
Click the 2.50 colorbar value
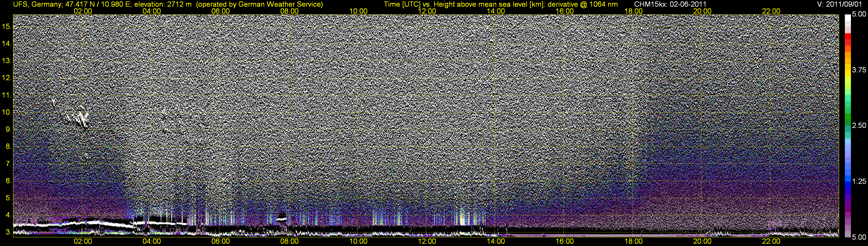(x=859, y=125)
